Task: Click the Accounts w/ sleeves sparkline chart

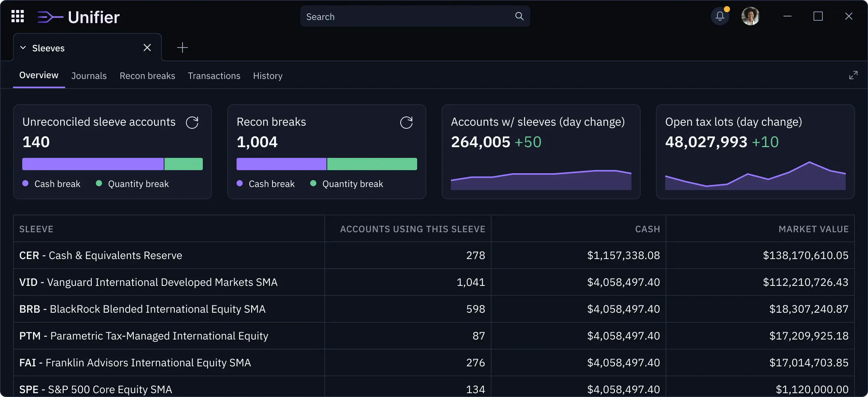Action: 541,180
